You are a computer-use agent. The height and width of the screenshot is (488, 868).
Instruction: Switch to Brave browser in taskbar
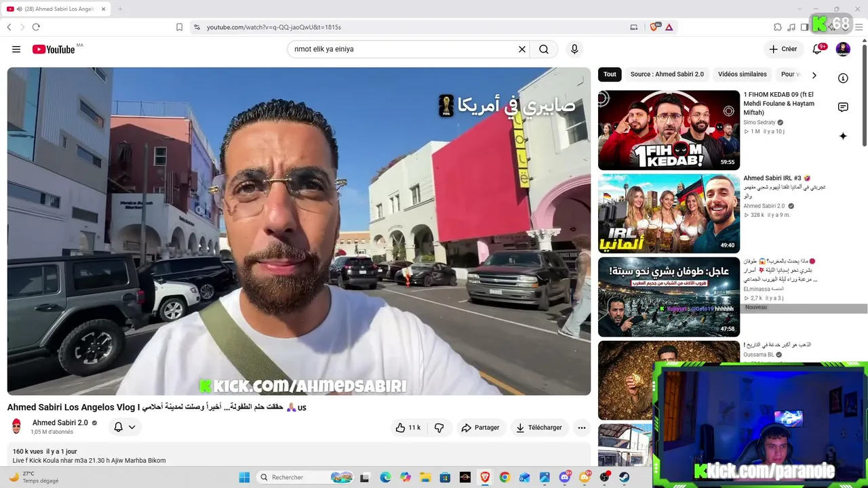point(485,477)
